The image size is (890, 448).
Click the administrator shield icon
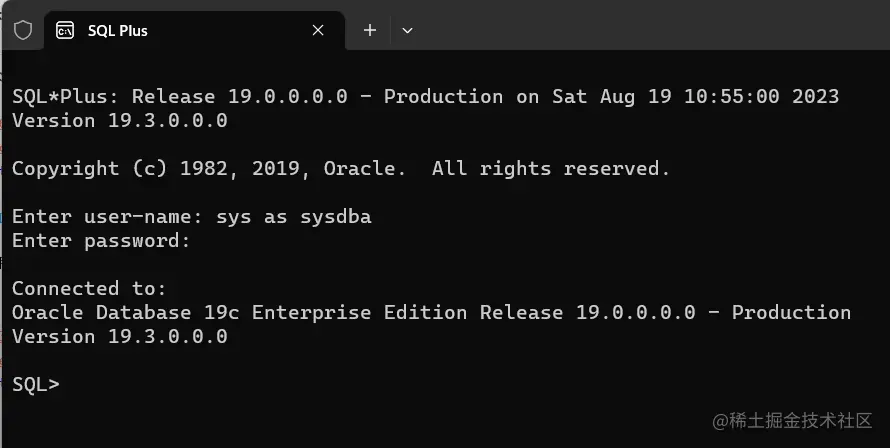pos(22,30)
